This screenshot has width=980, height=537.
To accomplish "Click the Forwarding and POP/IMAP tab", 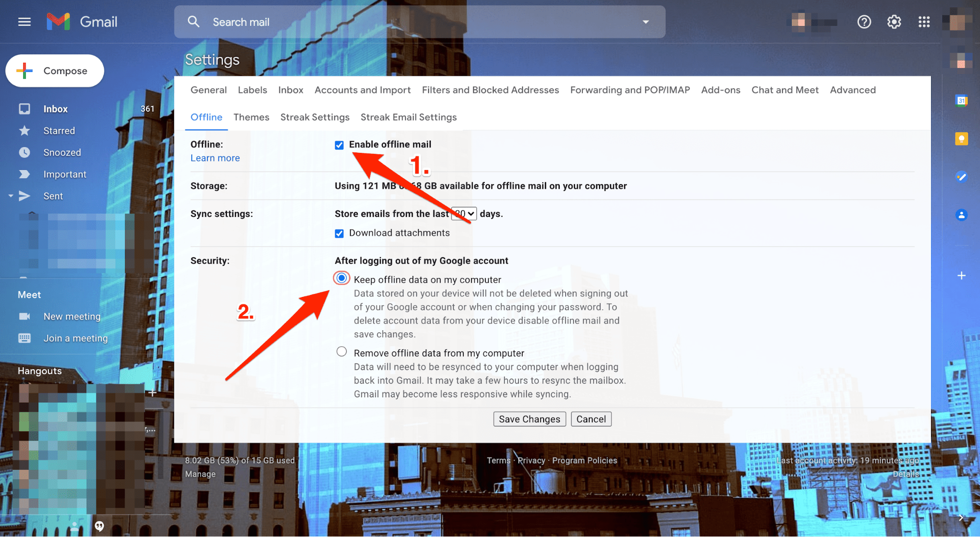I will 629,89.
